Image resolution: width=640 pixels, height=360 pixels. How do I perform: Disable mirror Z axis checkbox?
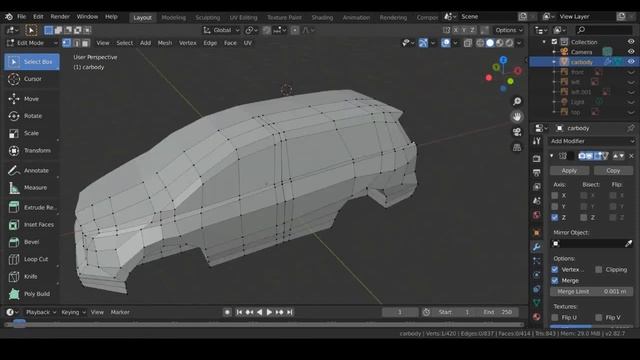pos(554,218)
